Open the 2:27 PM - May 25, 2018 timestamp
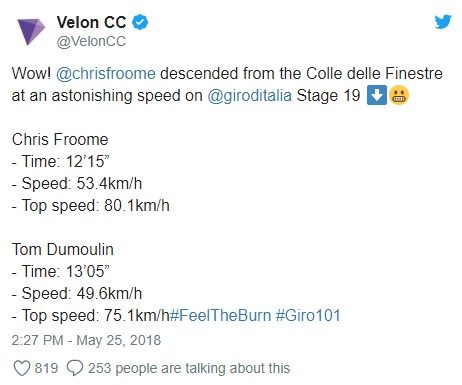The image size is (462, 385). pos(86,340)
